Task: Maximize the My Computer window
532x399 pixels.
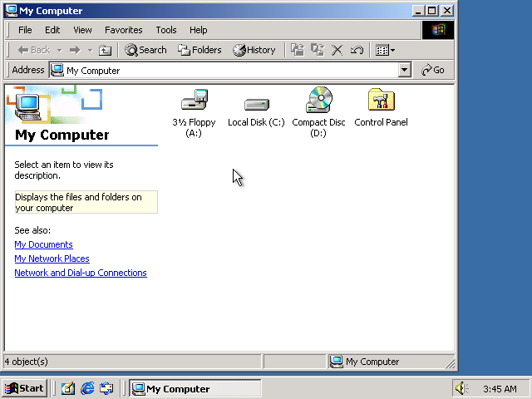Action: [432, 11]
